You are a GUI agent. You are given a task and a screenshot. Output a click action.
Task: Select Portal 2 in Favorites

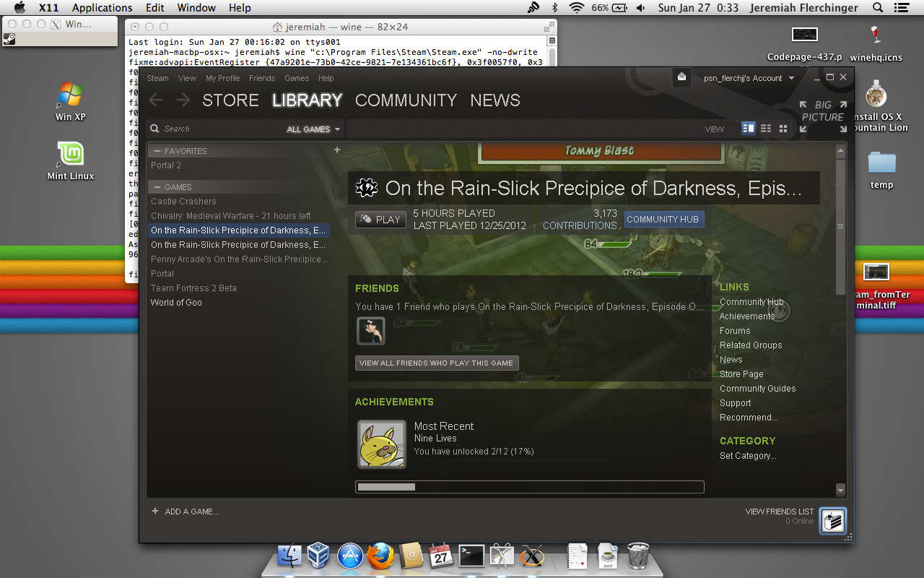click(x=166, y=165)
